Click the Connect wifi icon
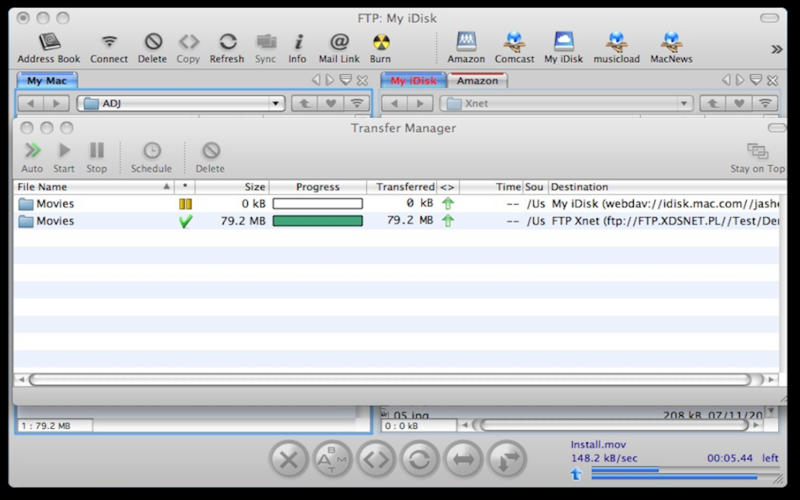This screenshot has height=500, width=800. 109,48
